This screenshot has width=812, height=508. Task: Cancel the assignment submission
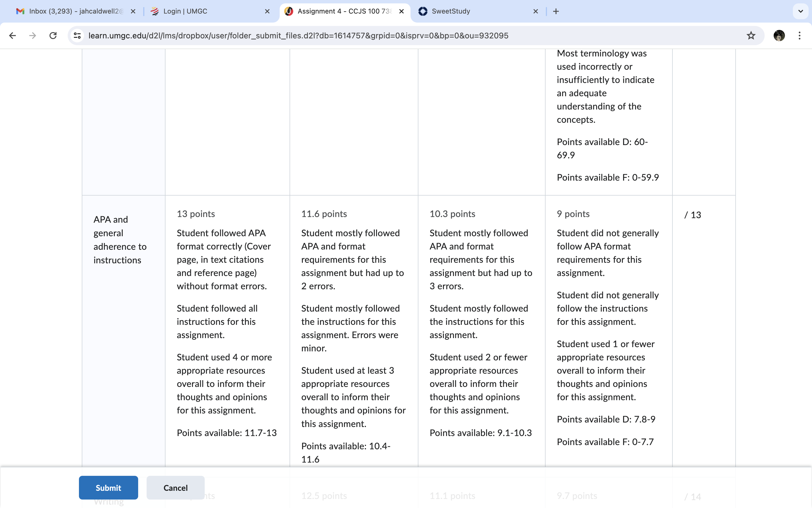coord(175,487)
